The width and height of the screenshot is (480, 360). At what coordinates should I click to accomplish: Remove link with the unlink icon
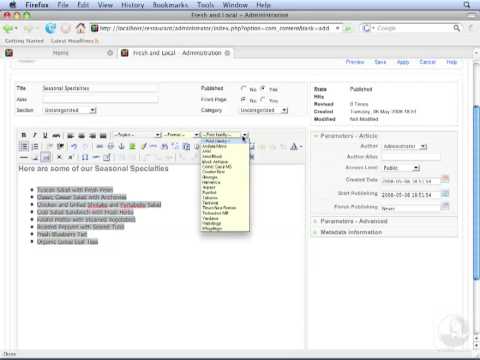pyautogui.click(x=111, y=146)
